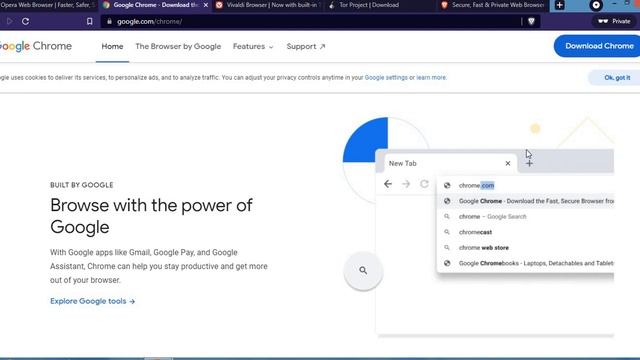
Task: Expand the Features dropdown menu
Action: tap(253, 47)
